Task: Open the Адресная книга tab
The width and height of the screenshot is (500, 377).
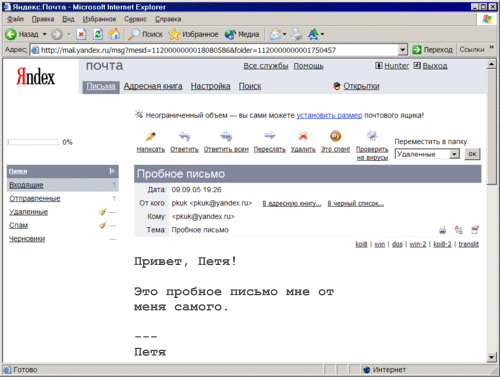Action: (153, 86)
